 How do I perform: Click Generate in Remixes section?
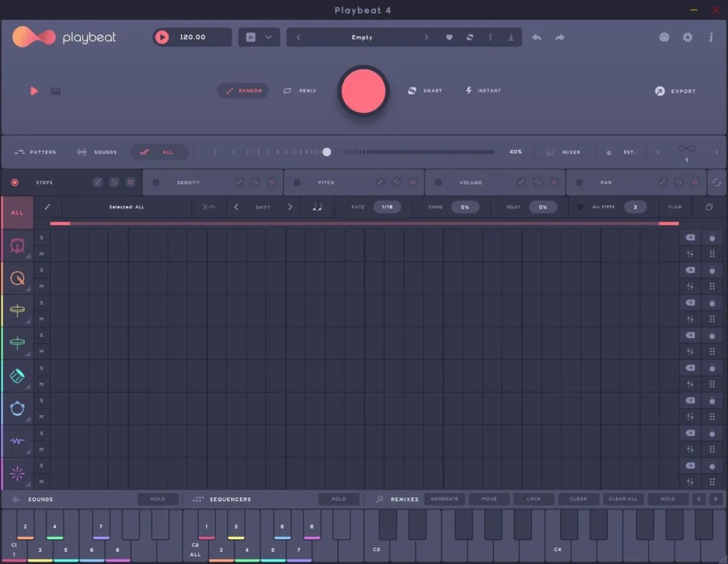click(x=444, y=499)
